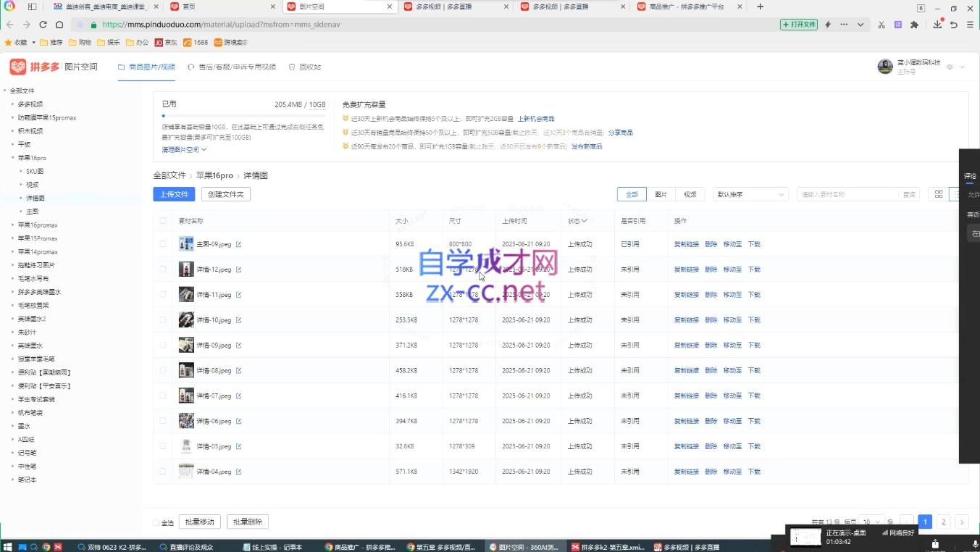The image size is (980, 552).
Task: Select the 主图 folder in tree
Action: pos(33,212)
